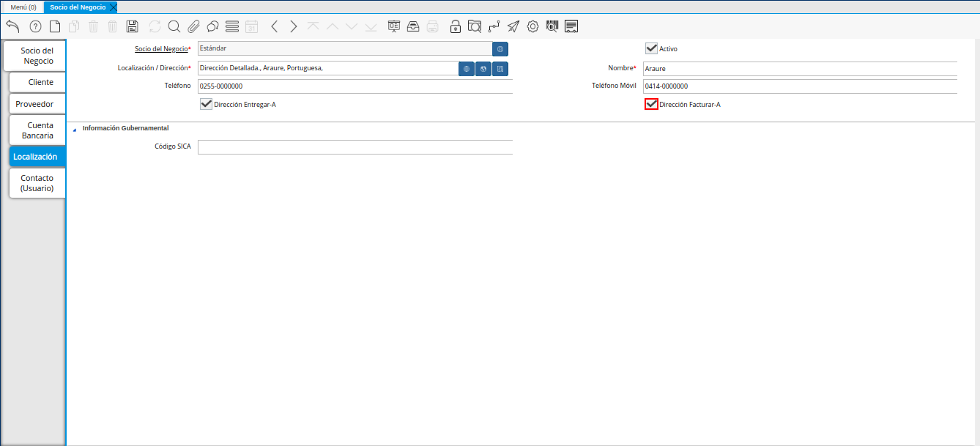Click the paperclip attachment icon
The width and height of the screenshot is (980, 446).
click(193, 26)
